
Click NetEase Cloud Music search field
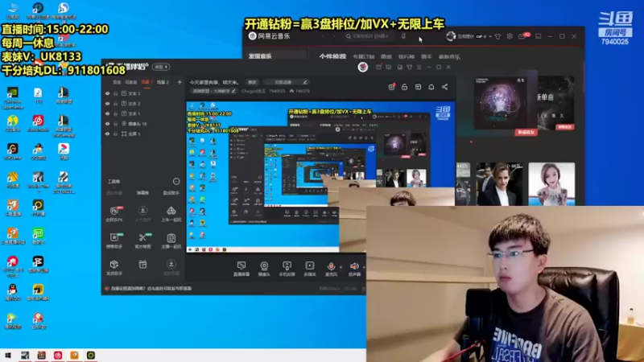pos(368,36)
